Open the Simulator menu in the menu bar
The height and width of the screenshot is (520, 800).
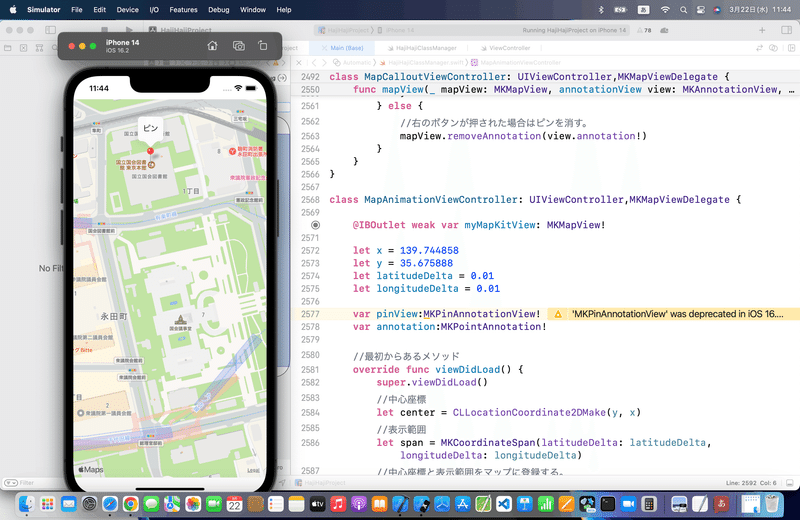43,10
